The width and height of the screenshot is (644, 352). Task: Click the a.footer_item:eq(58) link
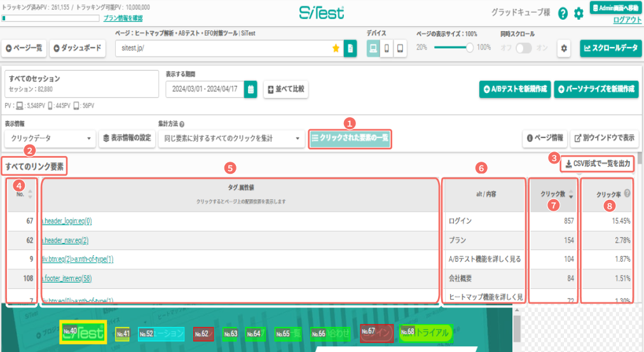[67, 278]
